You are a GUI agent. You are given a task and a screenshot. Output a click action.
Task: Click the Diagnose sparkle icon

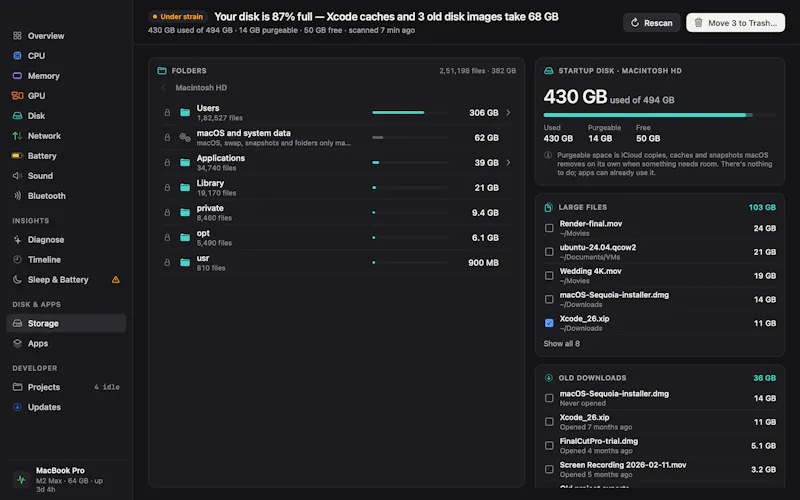(x=17, y=239)
